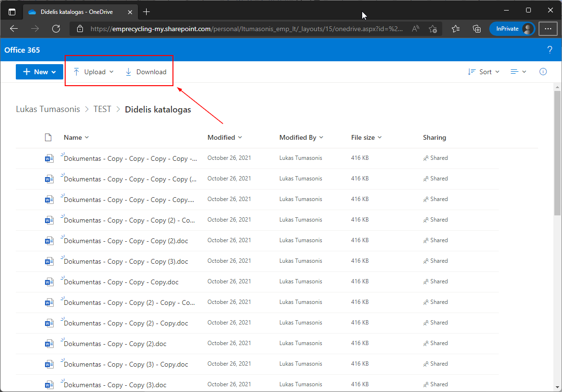Open the Upload dropdown menu
Image resolution: width=562 pixels, height=392 pixels.
pos(94,72)
